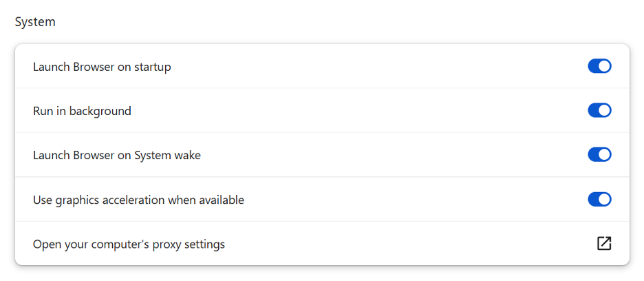
Task: Disable Launch Browser on startup toggle
Action: 599,66
